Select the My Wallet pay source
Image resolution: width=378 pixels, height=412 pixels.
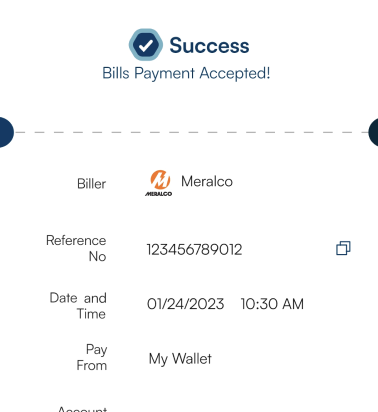pyautogui.click(x=180, y=359)
